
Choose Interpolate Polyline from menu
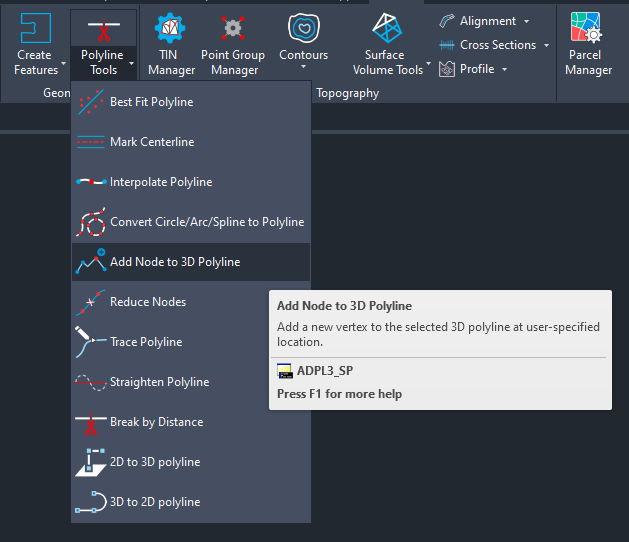[191, 182]
